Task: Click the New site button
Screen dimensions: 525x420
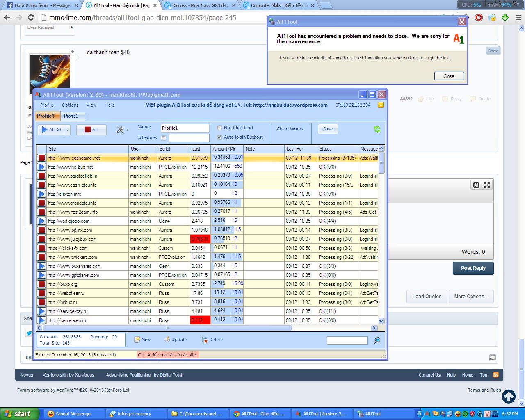Action: 143,340
